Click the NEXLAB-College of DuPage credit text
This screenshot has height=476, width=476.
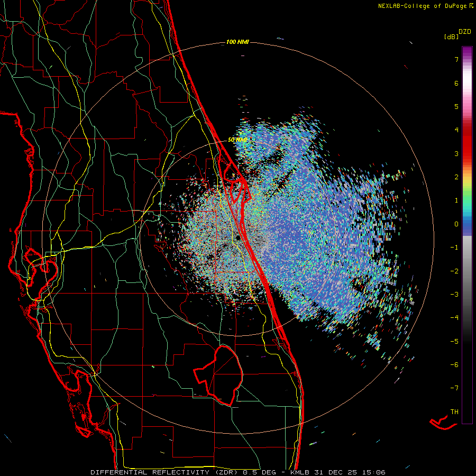[425, 6]
